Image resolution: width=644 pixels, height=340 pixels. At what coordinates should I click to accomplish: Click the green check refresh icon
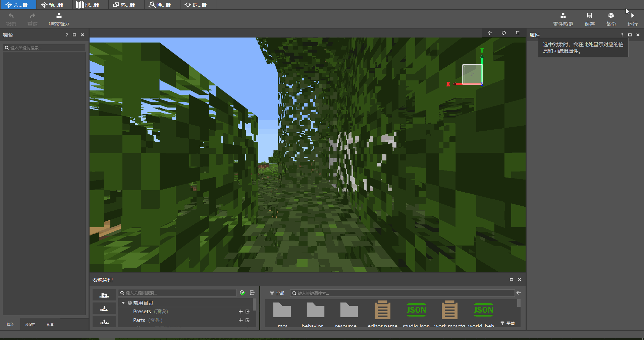click(243, 293)
